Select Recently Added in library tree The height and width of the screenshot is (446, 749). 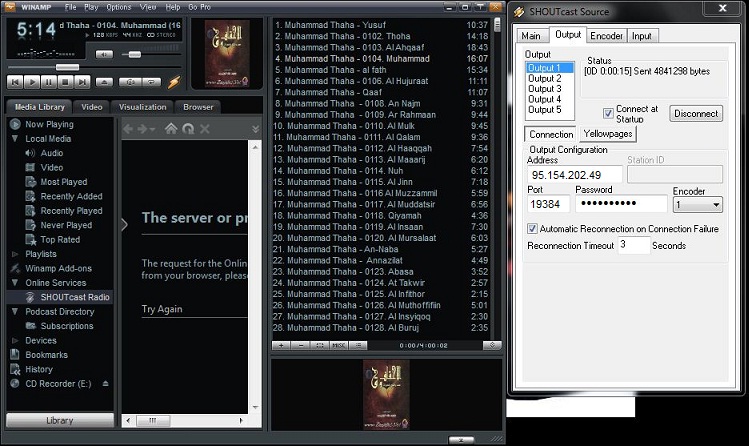coord(71,196)
